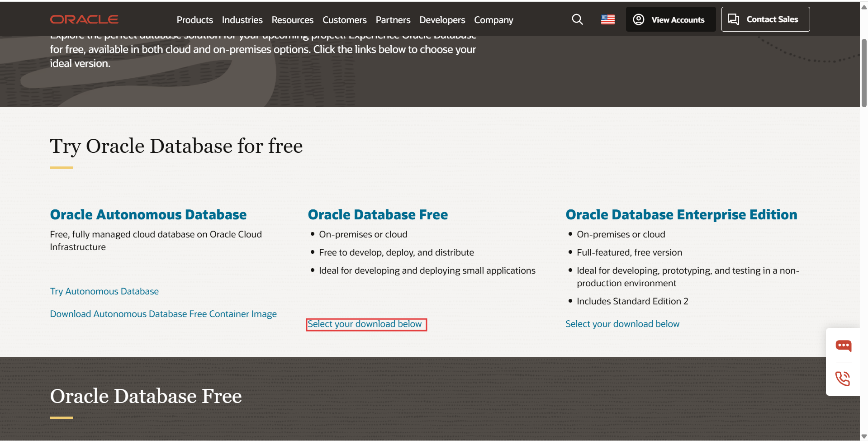868x441 pixels.
Task: Click the scrollbar up arrow
Action: pyautogui.click(x=864, y=7)
